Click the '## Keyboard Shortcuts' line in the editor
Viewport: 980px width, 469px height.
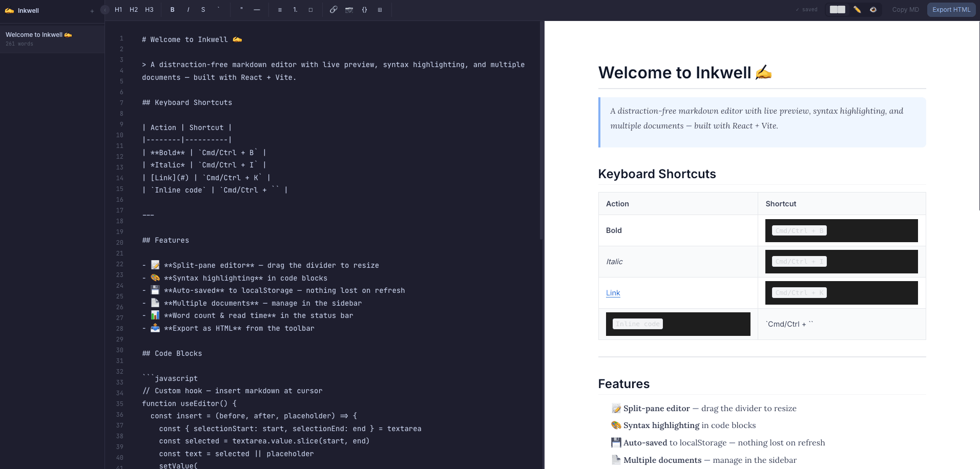pos(187,102)
